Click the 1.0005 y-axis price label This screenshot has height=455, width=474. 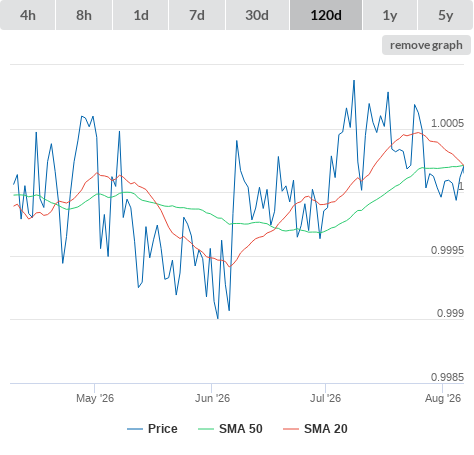click(447, 123)
